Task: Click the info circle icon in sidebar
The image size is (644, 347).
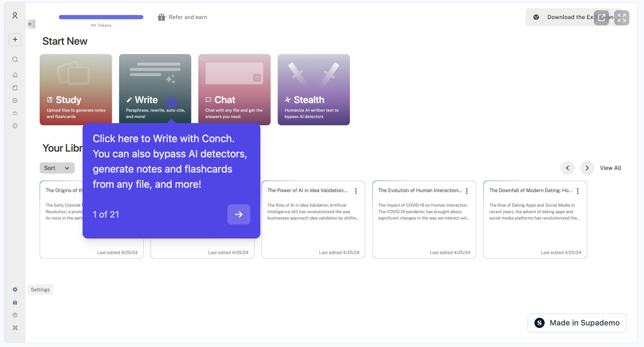Action: pos(15,126)
